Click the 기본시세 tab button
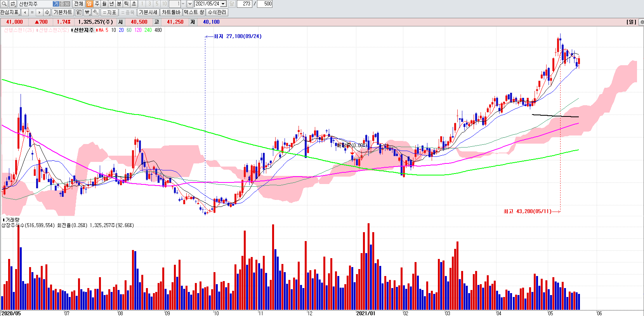Viewport: 644px width, 316px height. [148, 12]
